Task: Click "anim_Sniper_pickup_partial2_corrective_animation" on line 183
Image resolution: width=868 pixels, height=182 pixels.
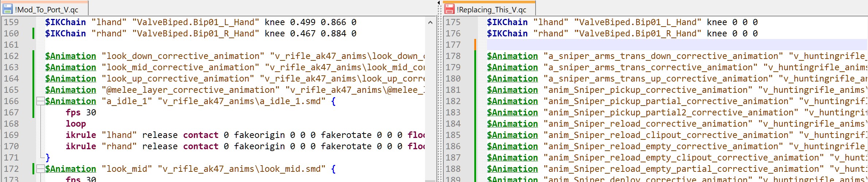Action: (671, 112)
